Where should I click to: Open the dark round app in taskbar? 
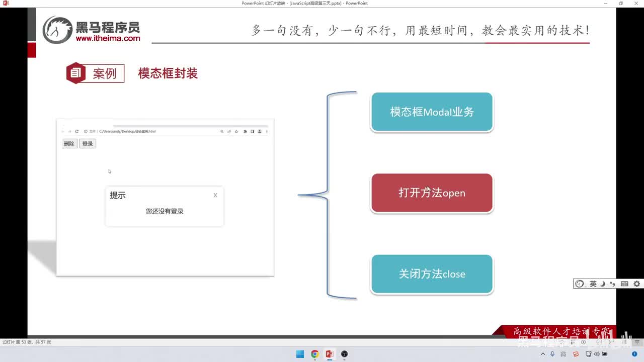345,354
